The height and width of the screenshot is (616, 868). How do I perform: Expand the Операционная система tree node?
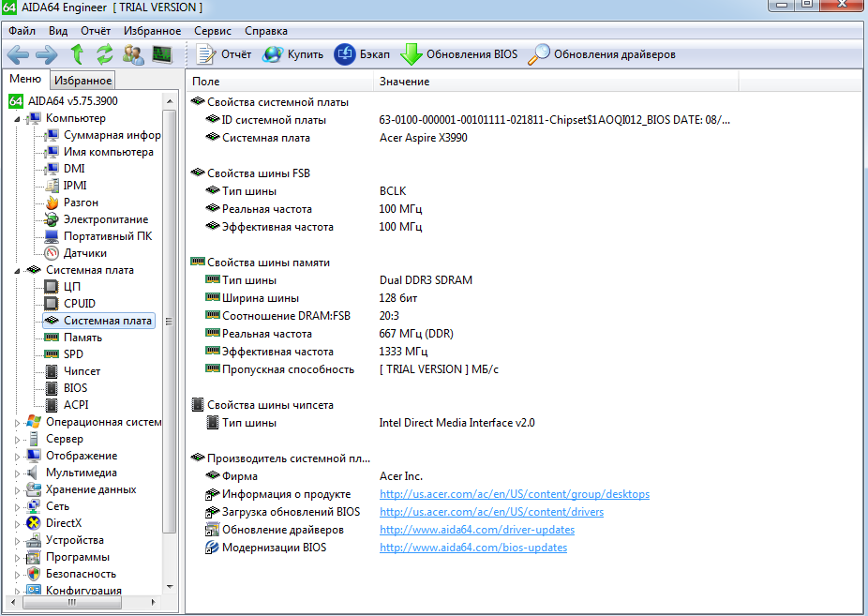(17, 423)
